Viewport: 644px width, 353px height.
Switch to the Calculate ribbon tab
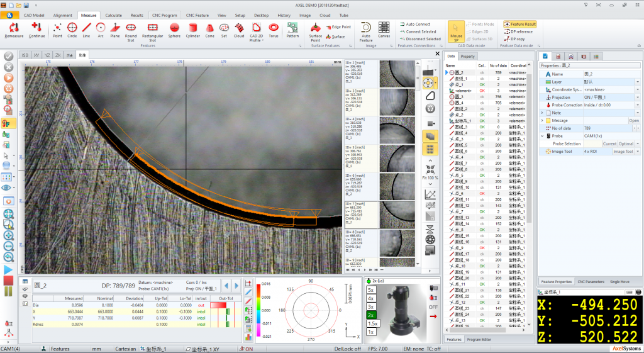pyautogui.click(x=113, y=15)
